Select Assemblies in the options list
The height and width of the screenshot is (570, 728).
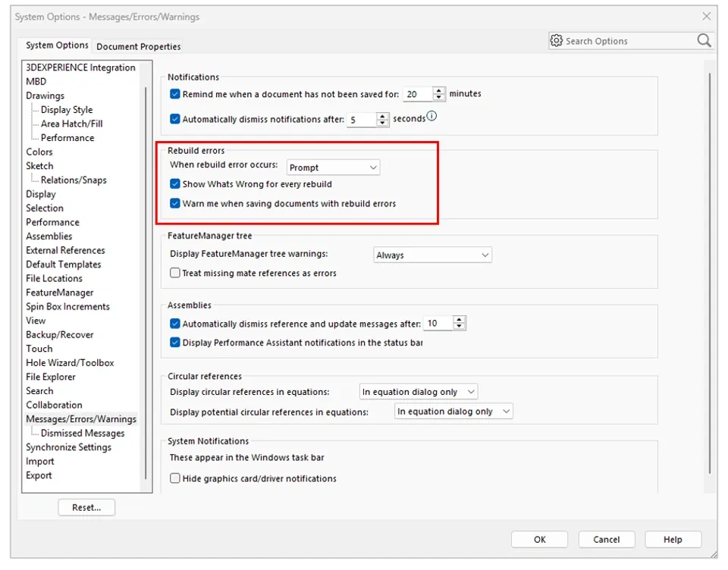pos(49,236)
